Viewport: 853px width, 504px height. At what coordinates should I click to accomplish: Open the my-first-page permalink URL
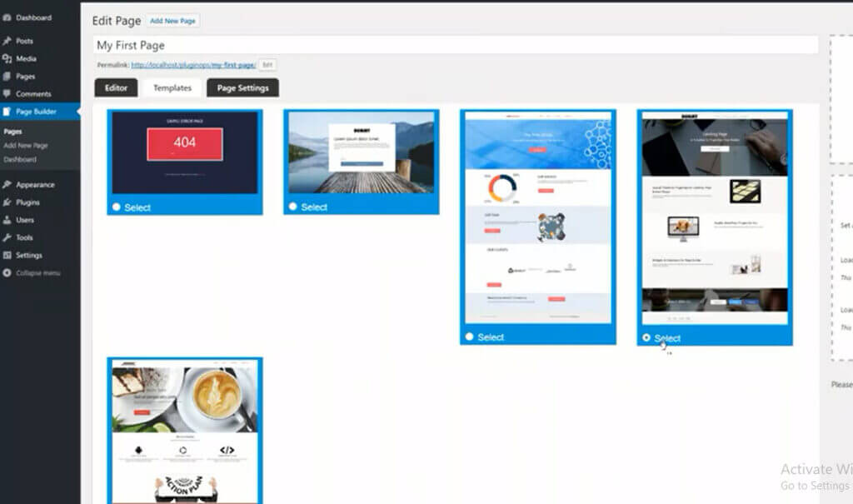193,65
